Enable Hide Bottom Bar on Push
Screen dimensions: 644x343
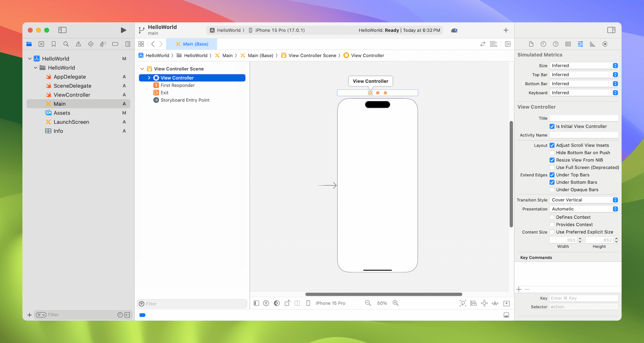coord(552,153)
